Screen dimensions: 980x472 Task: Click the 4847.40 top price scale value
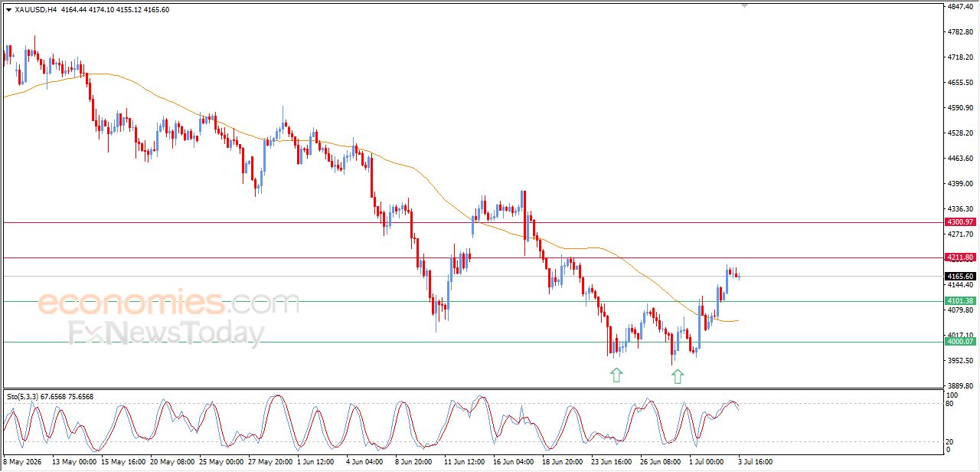959,6
